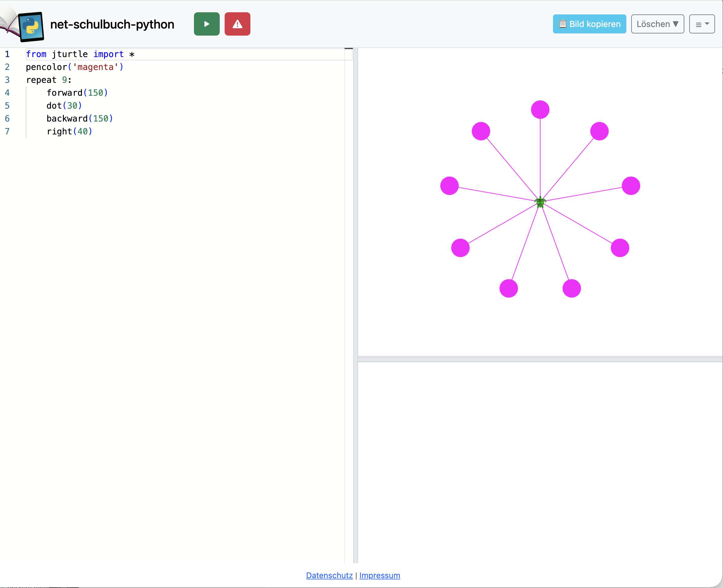Click the editor scrollbar marker at top

pos(349,49)
